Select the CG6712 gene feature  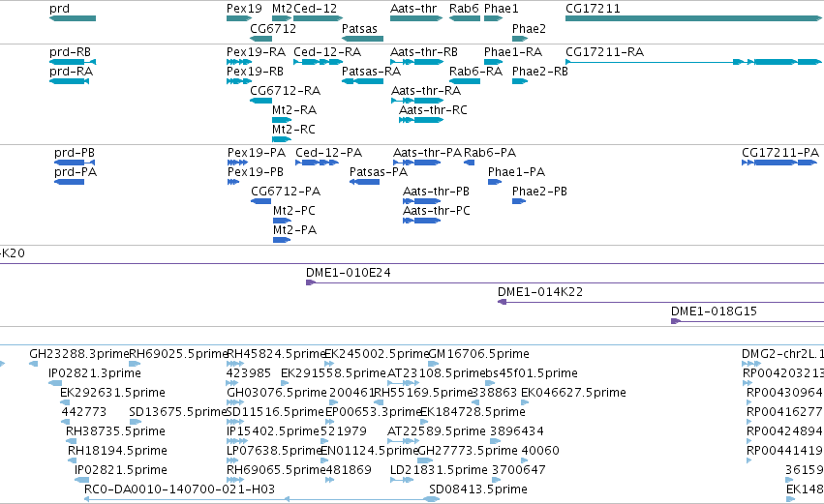[260, 39]
